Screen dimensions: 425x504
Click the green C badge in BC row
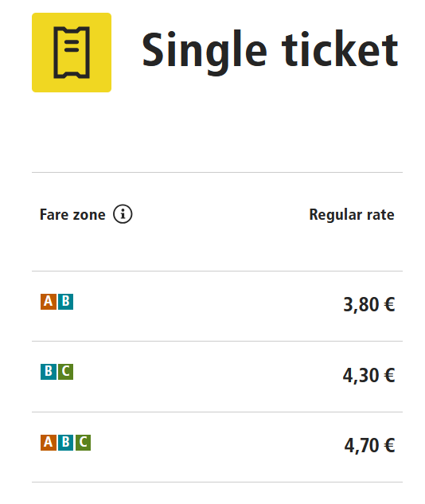pyautogui.click(x=65, y=372)
